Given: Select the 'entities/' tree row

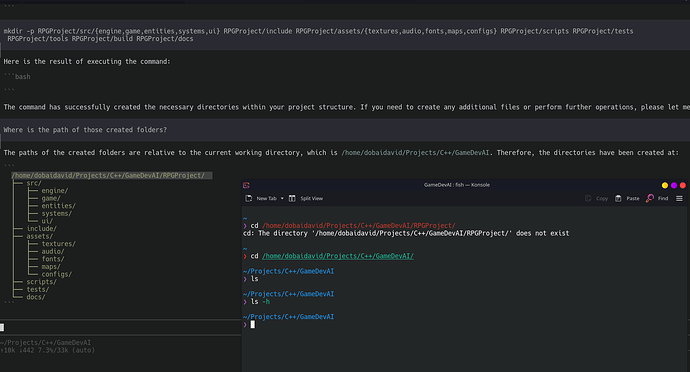Looking at the screenshot, I should tap(59, 206).
